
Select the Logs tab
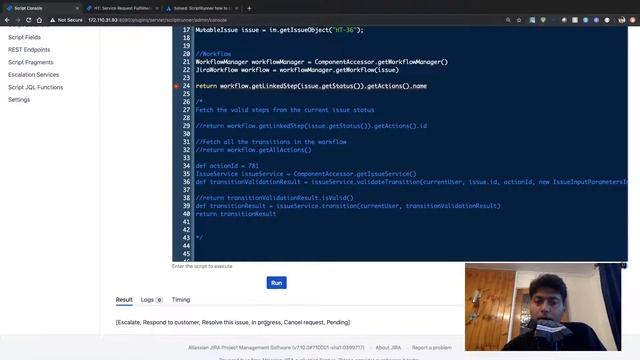click(151, 300)
